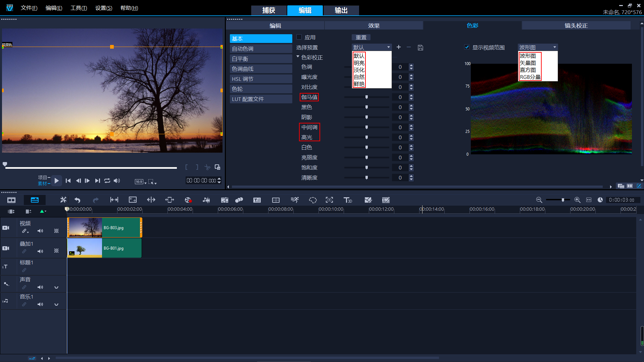This screenshot has width=644, height=362.
Task: Zoom out the timeline
Action: click(x=539, y=200)
